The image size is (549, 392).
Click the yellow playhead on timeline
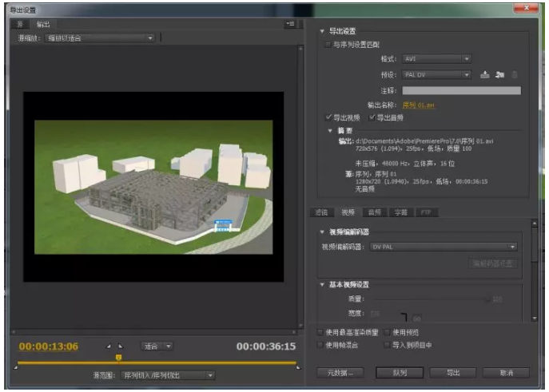click(x=118, y=357)
